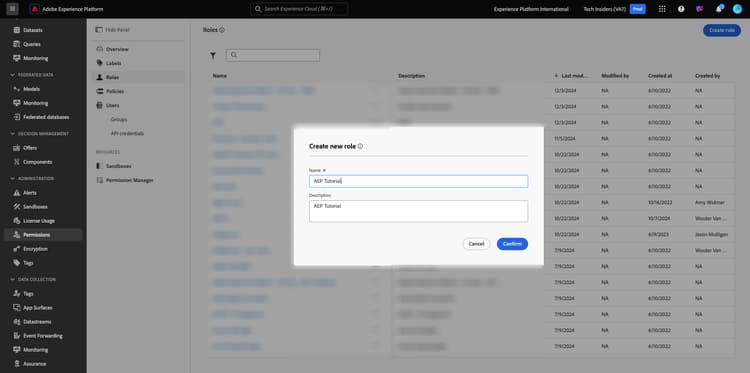Click the Federated databases icon
This screenshot has height=373, width=750.
coord(17,117)
